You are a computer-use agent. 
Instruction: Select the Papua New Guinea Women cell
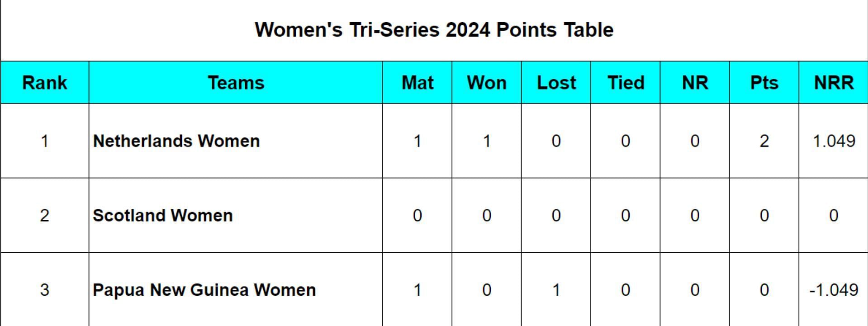tap(236, 290)
